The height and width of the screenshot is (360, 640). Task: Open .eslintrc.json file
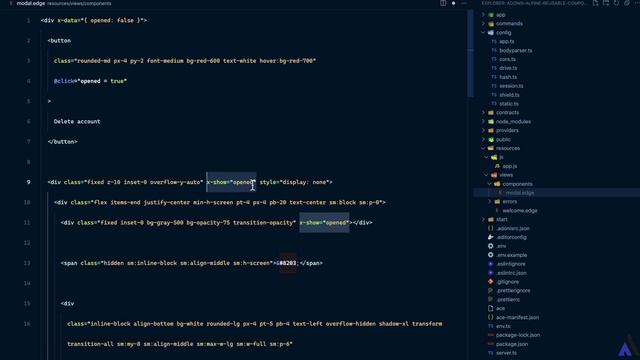tap(511, 273)
